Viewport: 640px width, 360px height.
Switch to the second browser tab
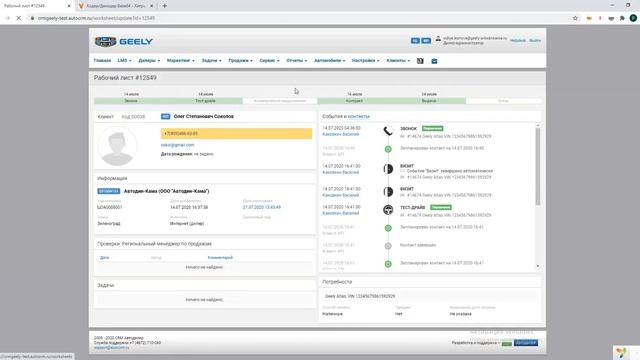(116, 6)
